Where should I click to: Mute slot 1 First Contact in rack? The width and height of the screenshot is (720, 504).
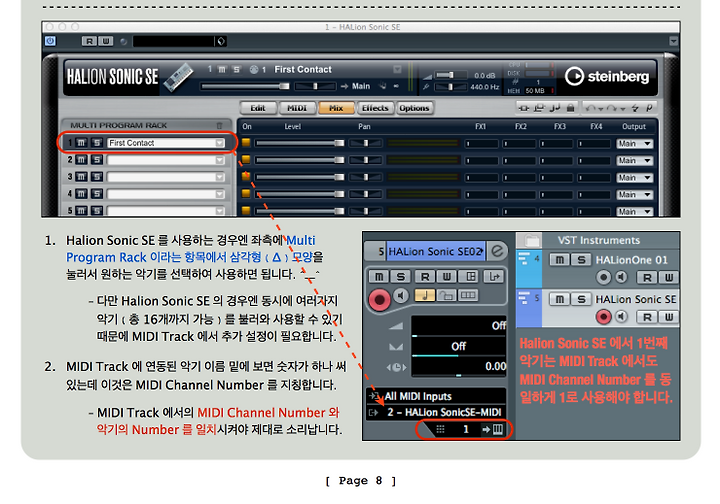coord(81,143)
